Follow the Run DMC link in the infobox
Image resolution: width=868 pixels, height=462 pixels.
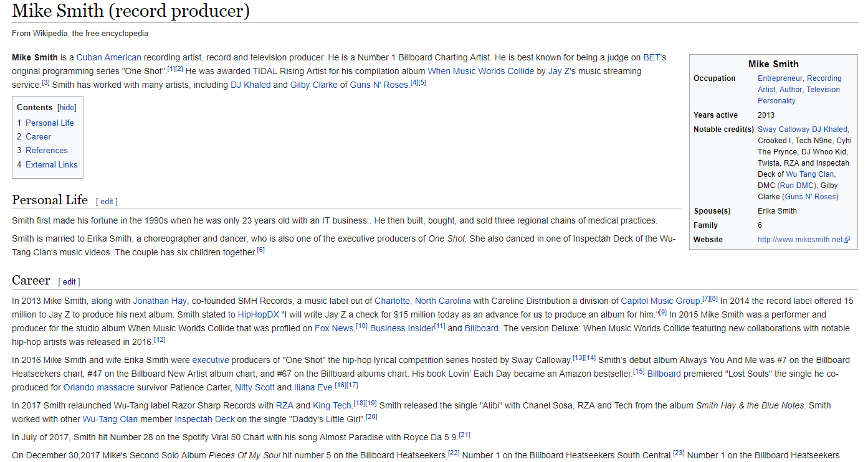point(796,186)
